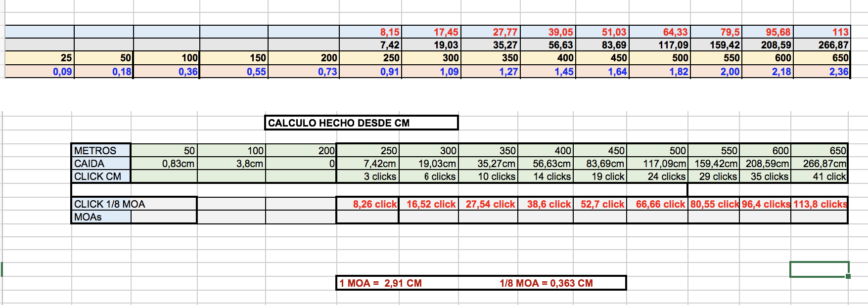
Task: Click the 0,83cm drop value cell
Action: 164,164
